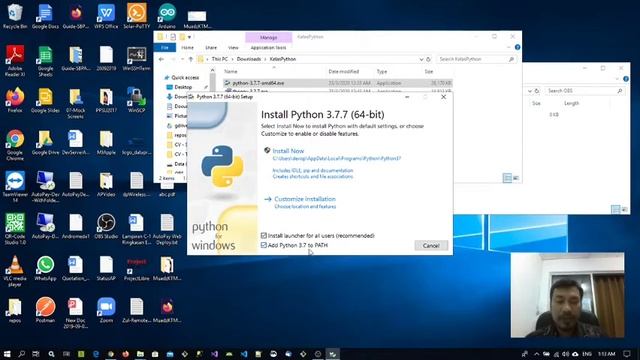640x360 pixels.
Task: Launch Google Chrome desktop shortcut
Action: pos(15,145)
